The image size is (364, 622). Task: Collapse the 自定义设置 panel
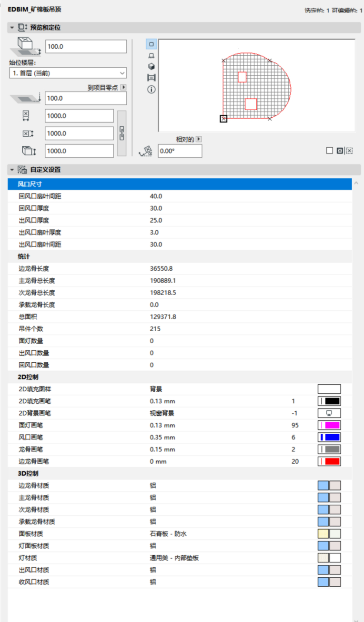(12, 170)
